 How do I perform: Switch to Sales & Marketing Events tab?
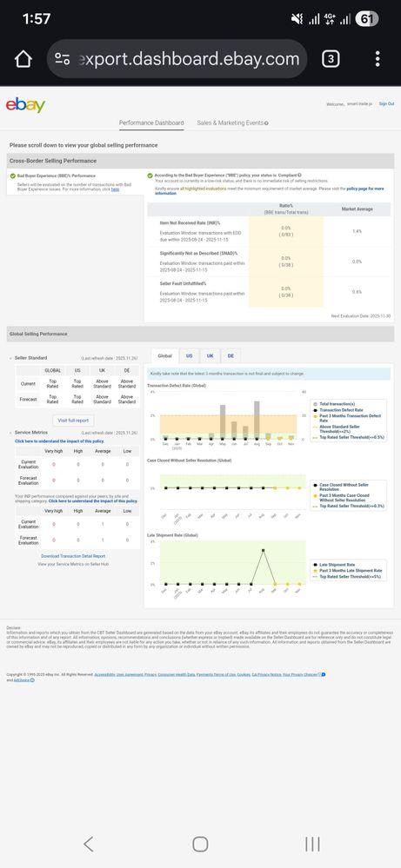click(231, 123)
